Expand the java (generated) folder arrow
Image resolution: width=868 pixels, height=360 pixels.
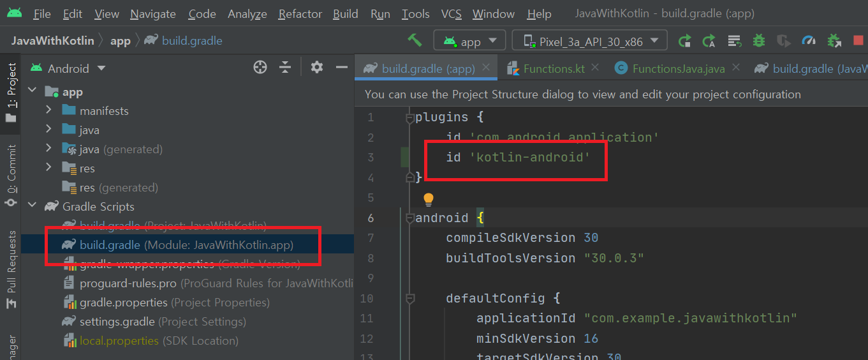click(x=48, y=149)
